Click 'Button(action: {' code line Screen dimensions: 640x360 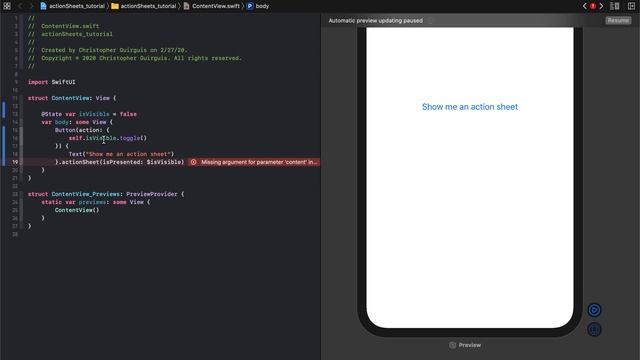[82, 130]
